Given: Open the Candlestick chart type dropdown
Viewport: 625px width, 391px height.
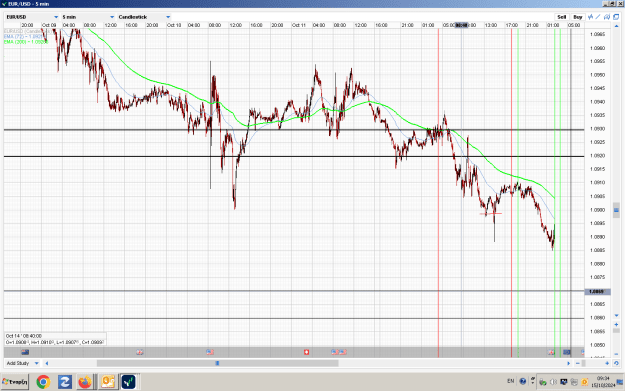Looking at the screenshot, I should point(144,17).
